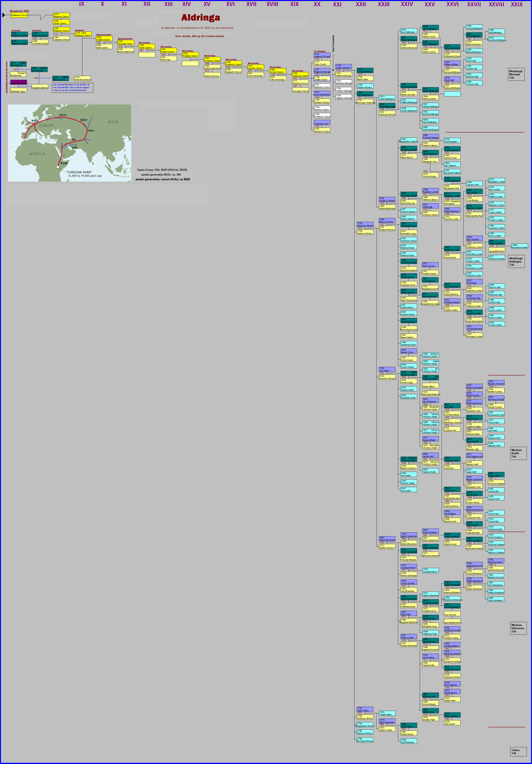Open the Woldringh Buttingha Tak box
The width and height of the screenshot is (532, 764).
(x=516, y=262)
